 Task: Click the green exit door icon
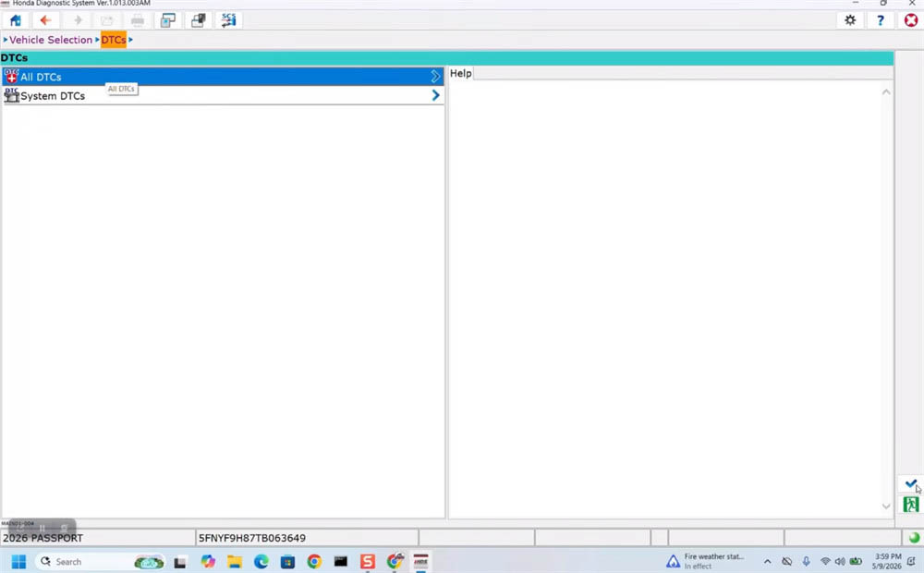point(911,504)
